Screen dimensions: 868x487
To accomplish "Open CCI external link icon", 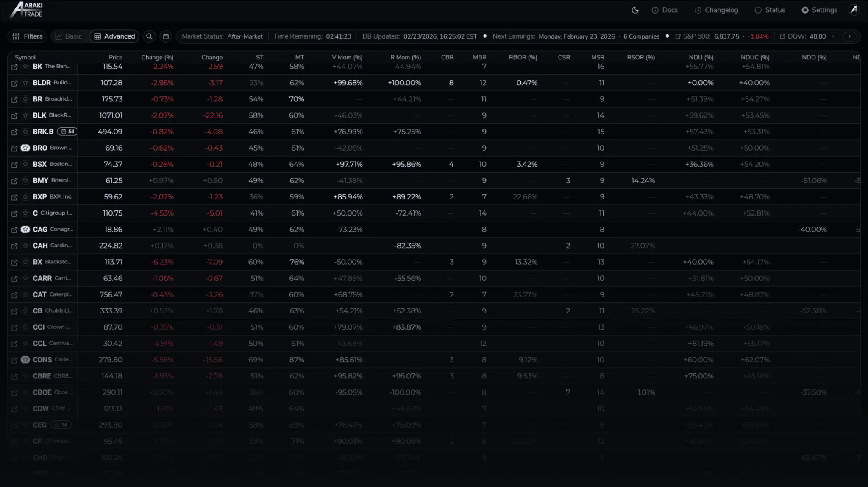I will (x=14, y=327).
